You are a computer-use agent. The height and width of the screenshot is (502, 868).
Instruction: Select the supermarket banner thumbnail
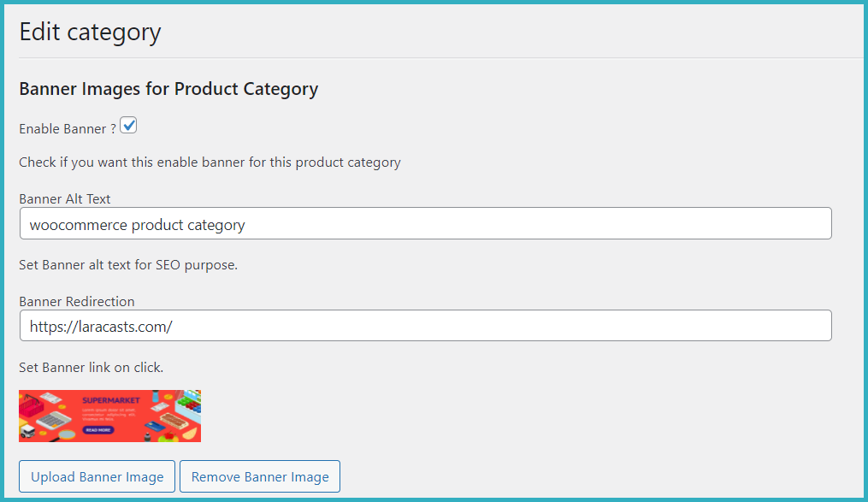[x=109, y=416]
